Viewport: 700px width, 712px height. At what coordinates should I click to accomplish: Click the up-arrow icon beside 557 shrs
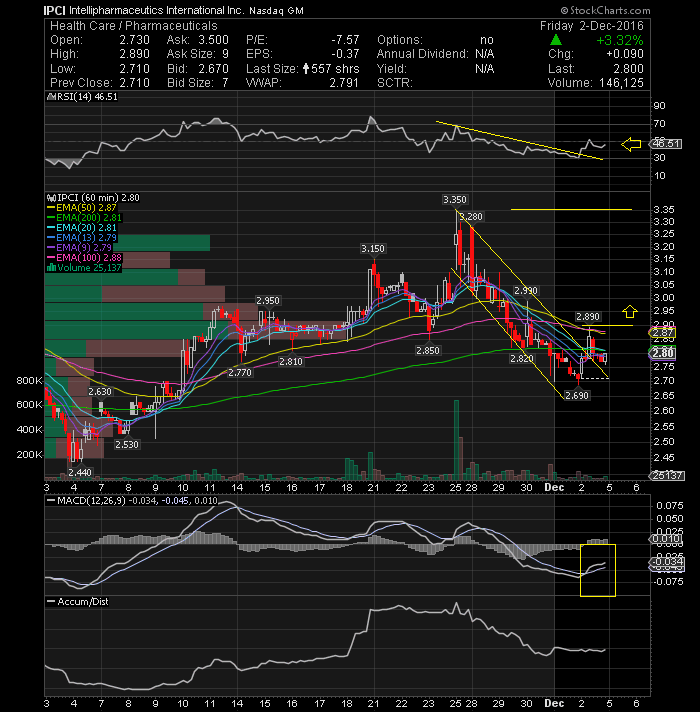[306, 69]
